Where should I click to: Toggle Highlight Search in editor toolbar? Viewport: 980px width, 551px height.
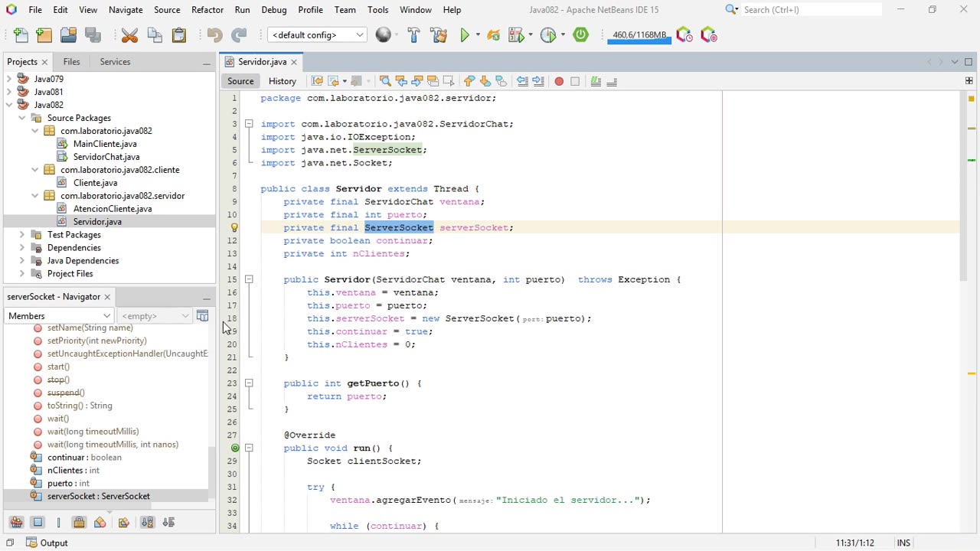[433, 81]
